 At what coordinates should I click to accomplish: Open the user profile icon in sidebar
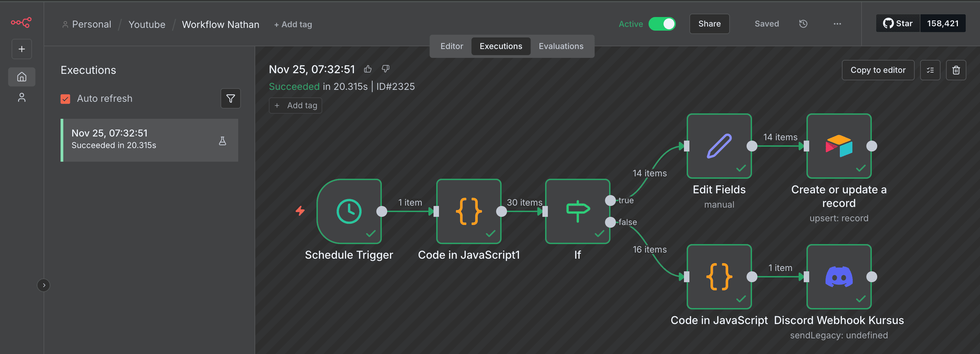pos(22,98)
